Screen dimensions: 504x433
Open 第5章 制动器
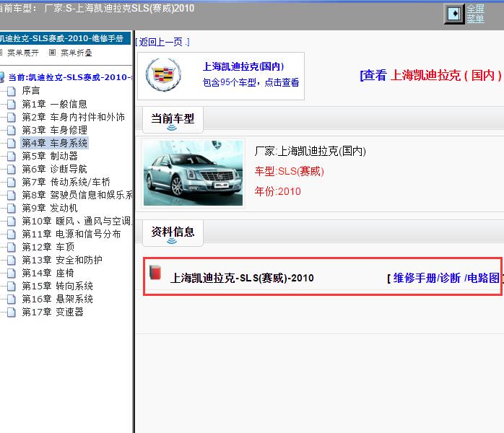(50, 156)
